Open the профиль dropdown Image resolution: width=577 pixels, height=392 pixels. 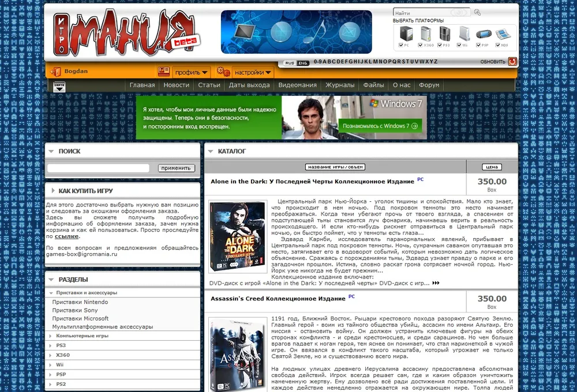[x=191, y=73]
